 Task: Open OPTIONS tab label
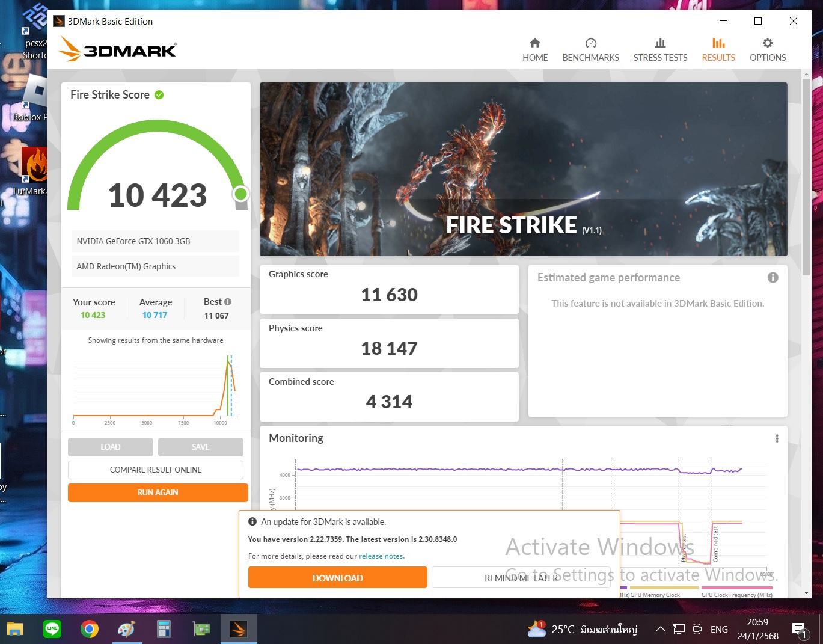tap(768, 58)
